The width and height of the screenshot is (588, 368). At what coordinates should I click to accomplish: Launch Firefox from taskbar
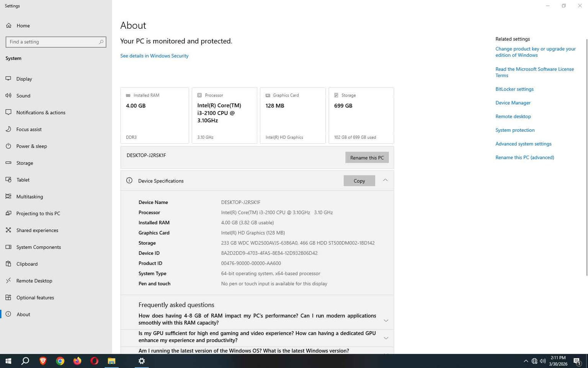click(77, 361)
